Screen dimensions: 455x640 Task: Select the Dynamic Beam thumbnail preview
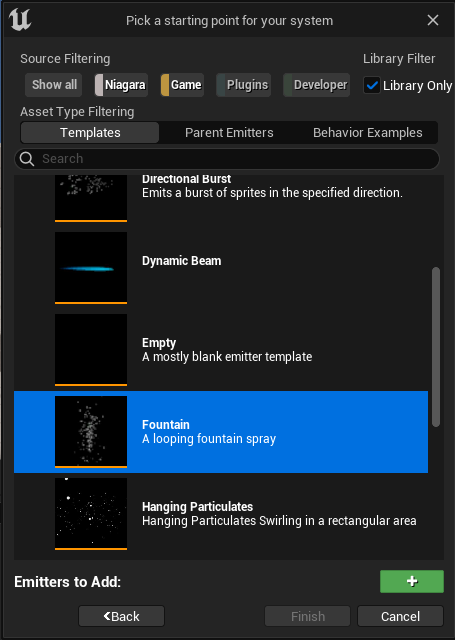(91, 268)
